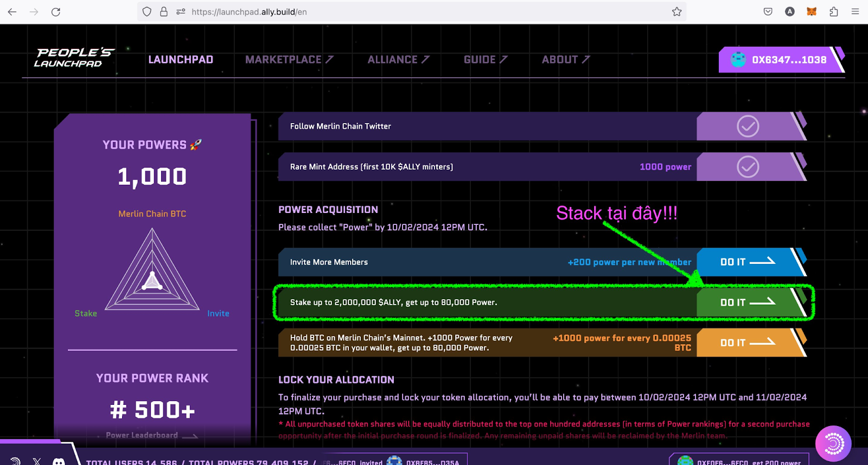868x465 pixels.
Task: Click the power triangle radar chart
Action: (x=152, y=269)
